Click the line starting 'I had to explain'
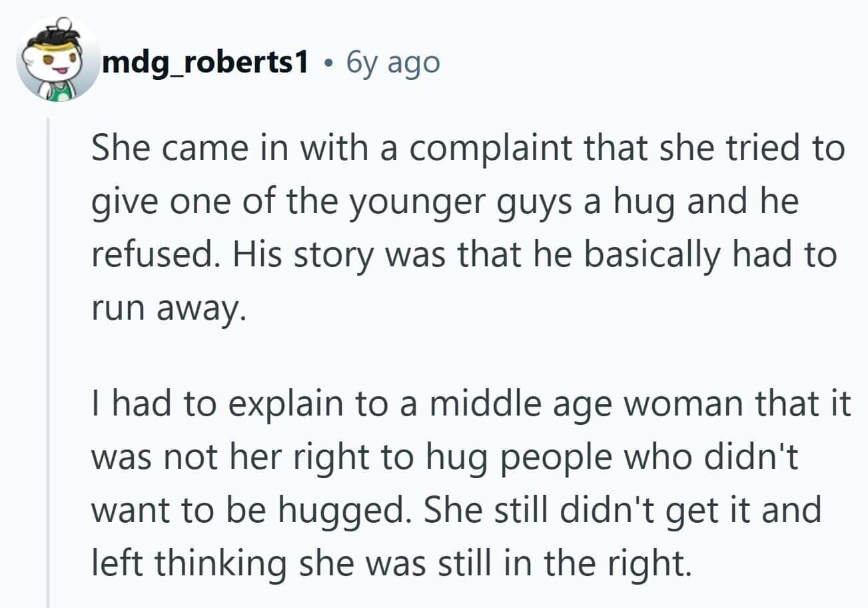 (471, 405)
